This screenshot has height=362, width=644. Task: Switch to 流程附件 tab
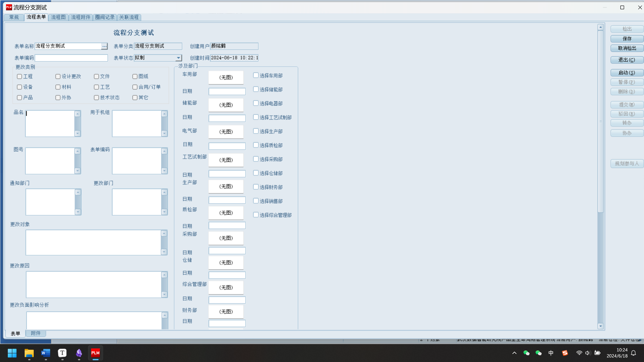tap(80, 17)
